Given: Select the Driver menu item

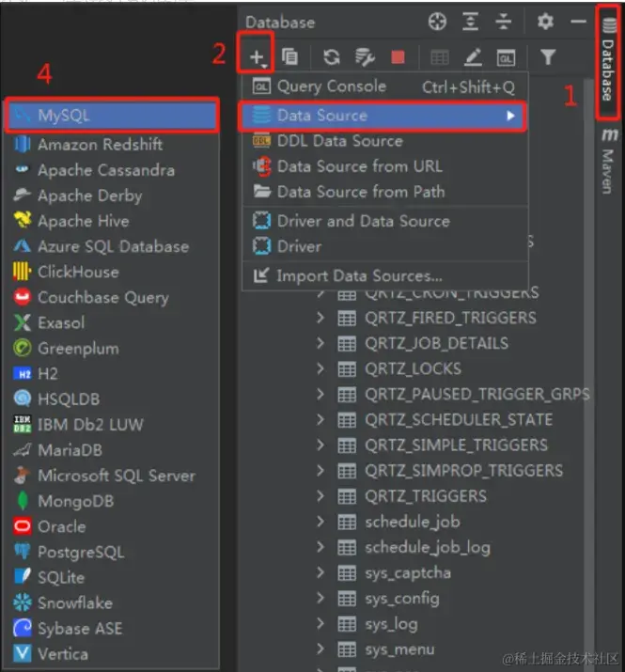Looking at the screenshot, I should [384, 246].
